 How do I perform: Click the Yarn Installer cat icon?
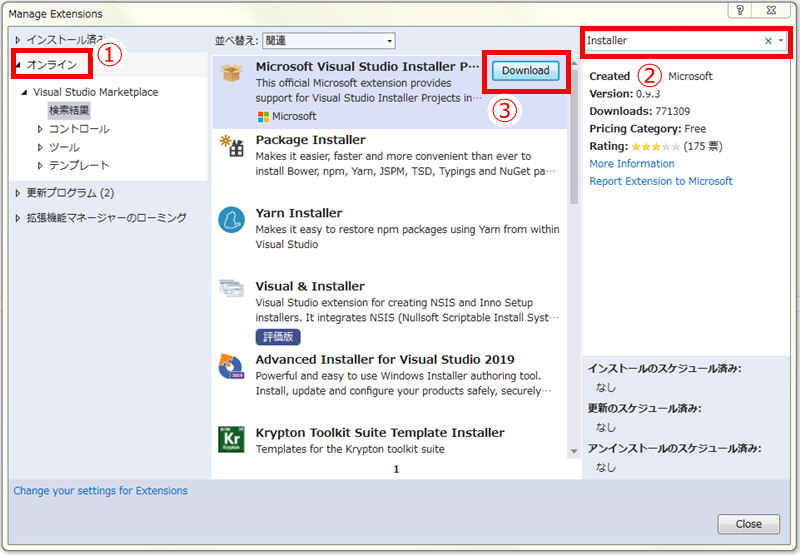[x=231, y=220]
